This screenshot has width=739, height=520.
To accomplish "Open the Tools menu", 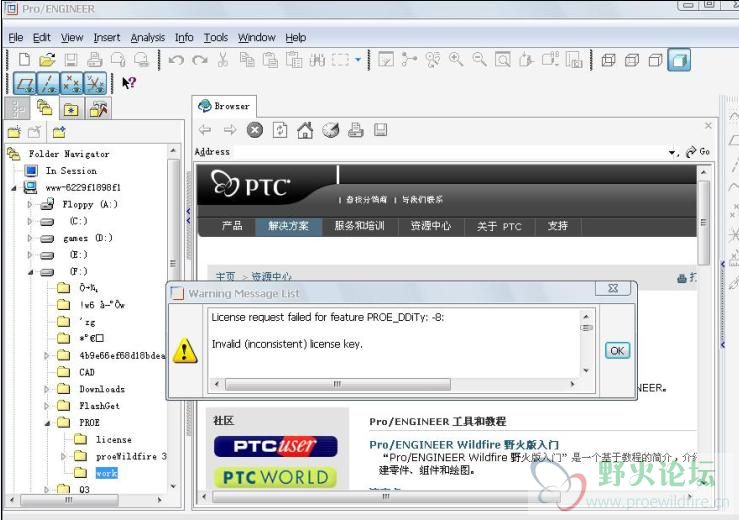I will 215,37.
